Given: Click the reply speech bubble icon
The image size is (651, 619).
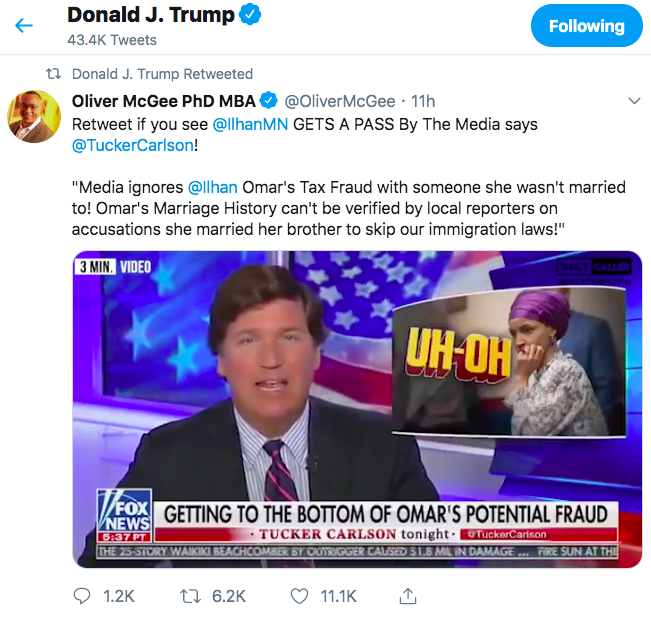Looking at the screenshot, I should (83, 595).
